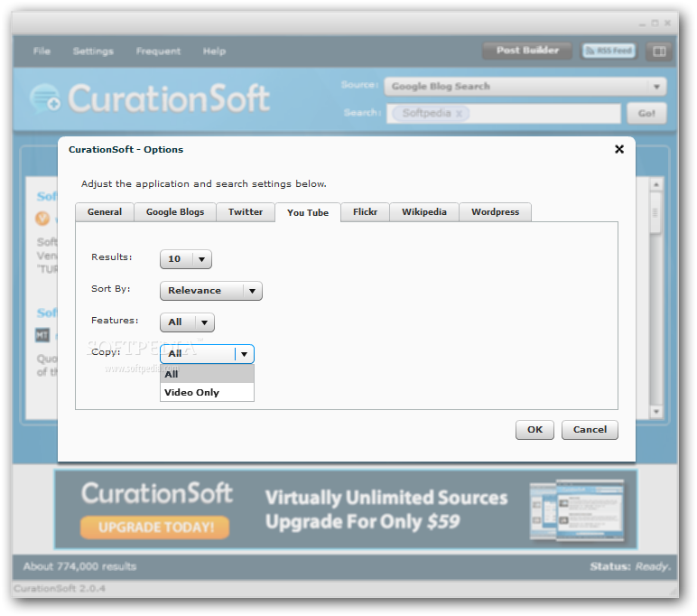697x616 pixels.
Task: Click the You Tube tab
Action: 308,212
